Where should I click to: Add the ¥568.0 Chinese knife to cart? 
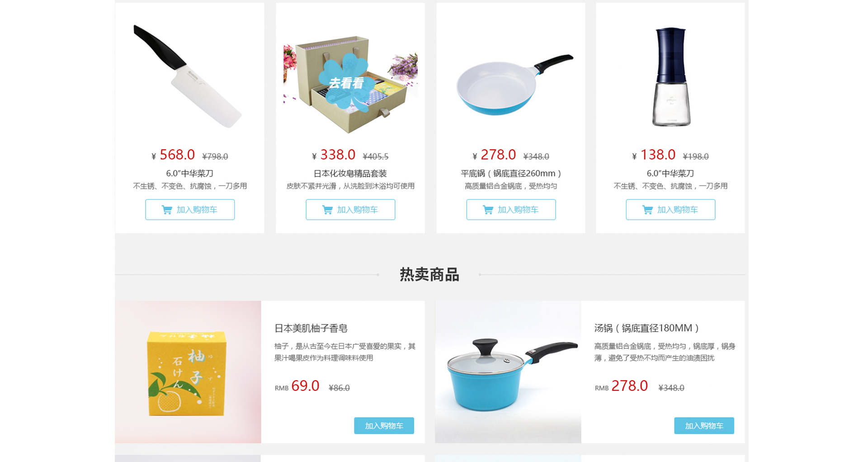click(x=190, y=210)
